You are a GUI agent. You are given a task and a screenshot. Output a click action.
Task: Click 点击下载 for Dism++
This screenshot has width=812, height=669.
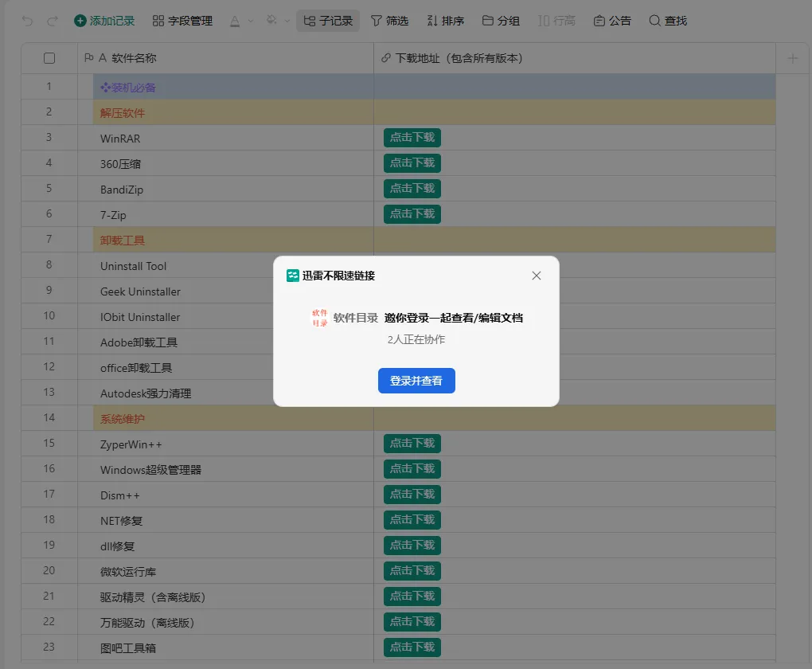pos(412,494)
